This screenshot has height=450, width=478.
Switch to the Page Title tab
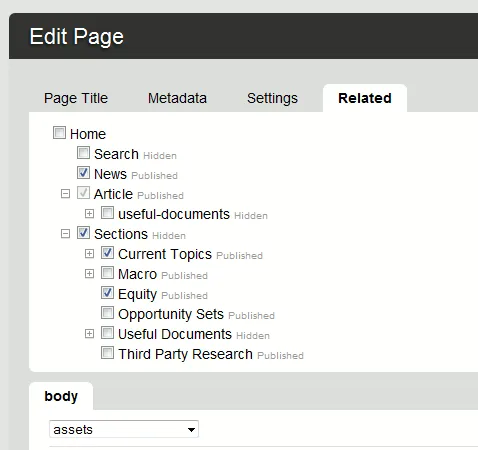coord(76,98)
